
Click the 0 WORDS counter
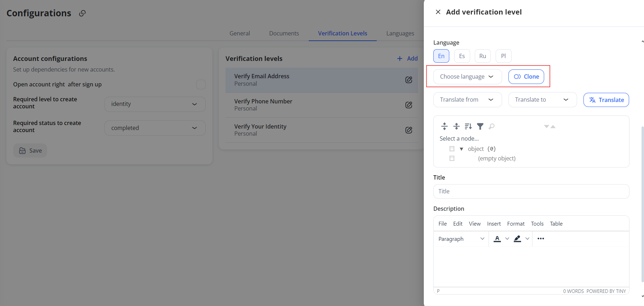(x=573, y=291)
